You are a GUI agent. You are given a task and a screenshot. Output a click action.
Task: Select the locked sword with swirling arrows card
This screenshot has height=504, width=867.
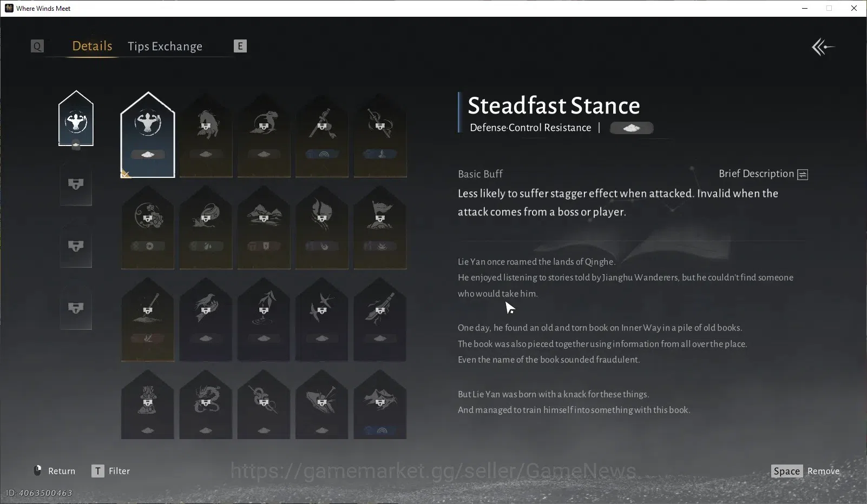point(380,135)
